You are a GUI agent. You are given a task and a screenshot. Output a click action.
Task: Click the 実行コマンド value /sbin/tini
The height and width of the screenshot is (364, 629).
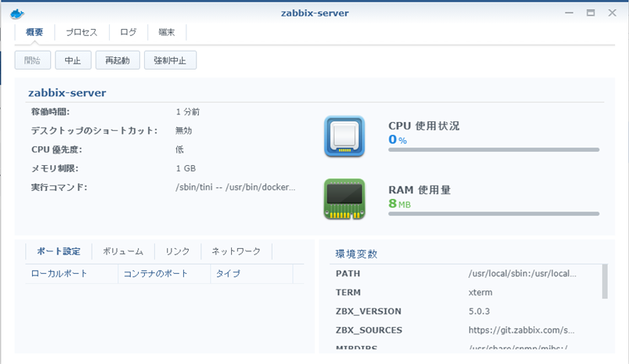(236, 187)
